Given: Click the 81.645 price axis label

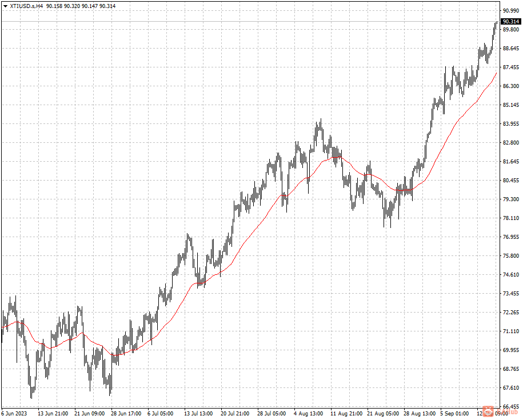Looking at the screenshot, I should [510, 162].
